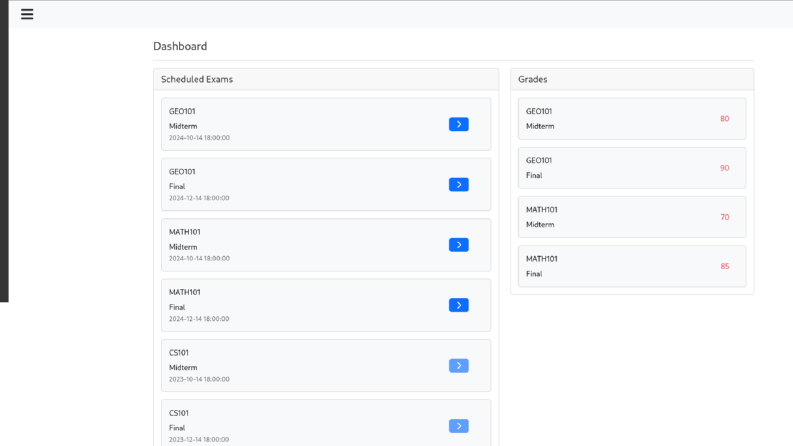Screen dimensions: 793x446
Task: Click the Grades panel header
Action: tap(632, 79)
